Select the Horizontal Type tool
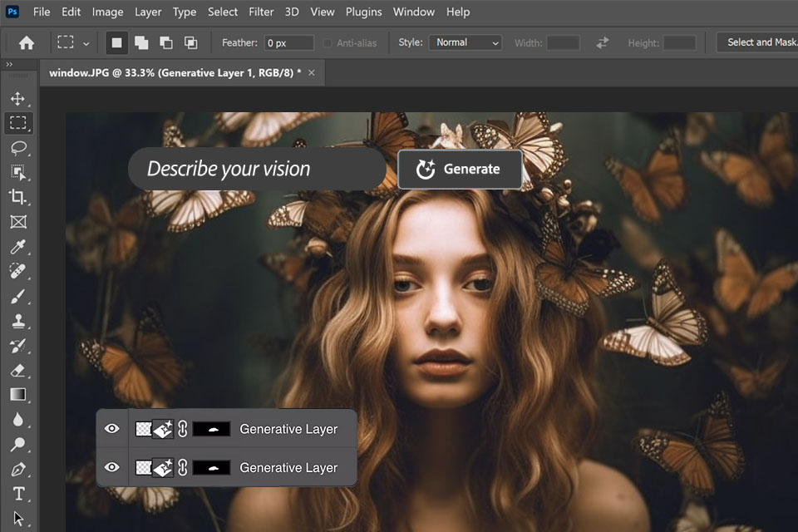798x532 pixels. (18, 494)
